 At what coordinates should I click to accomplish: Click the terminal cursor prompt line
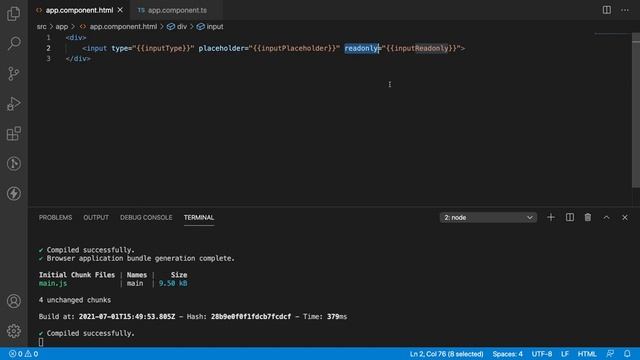click(x=41, y=342)
